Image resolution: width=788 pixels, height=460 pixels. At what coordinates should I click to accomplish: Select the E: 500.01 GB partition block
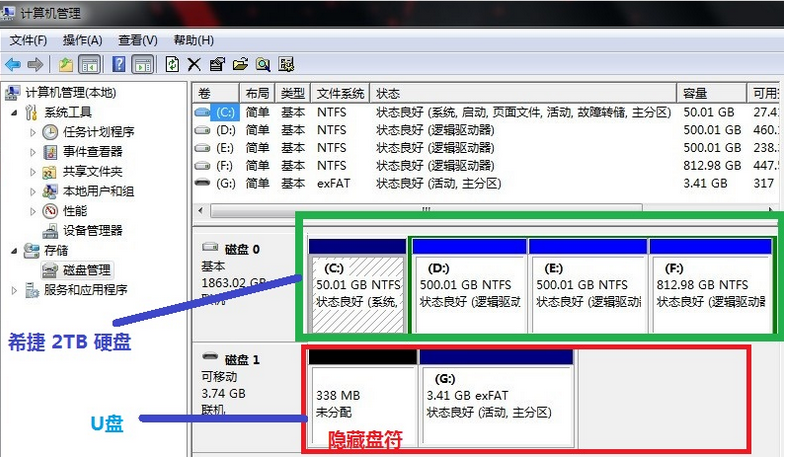588,286
